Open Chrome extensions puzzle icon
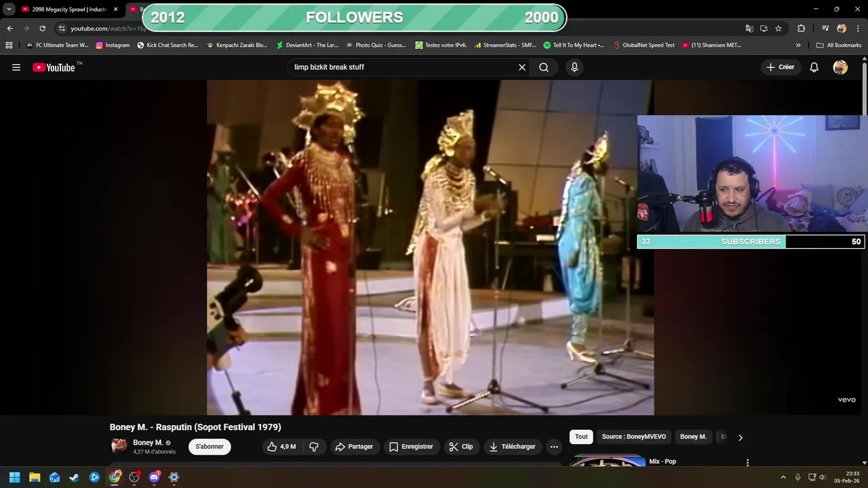Viewport: 868px width, 488px height. coord(801,28)
